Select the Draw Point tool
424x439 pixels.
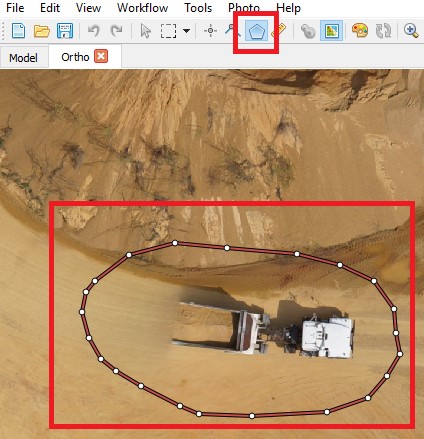coord(210,31)
